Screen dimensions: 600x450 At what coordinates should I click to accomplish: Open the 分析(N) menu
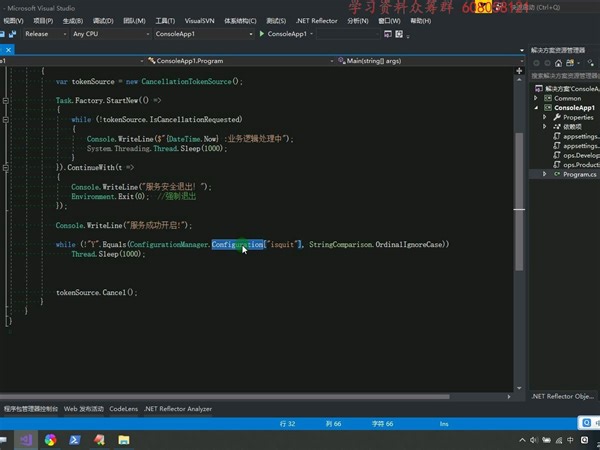[358, 21]
